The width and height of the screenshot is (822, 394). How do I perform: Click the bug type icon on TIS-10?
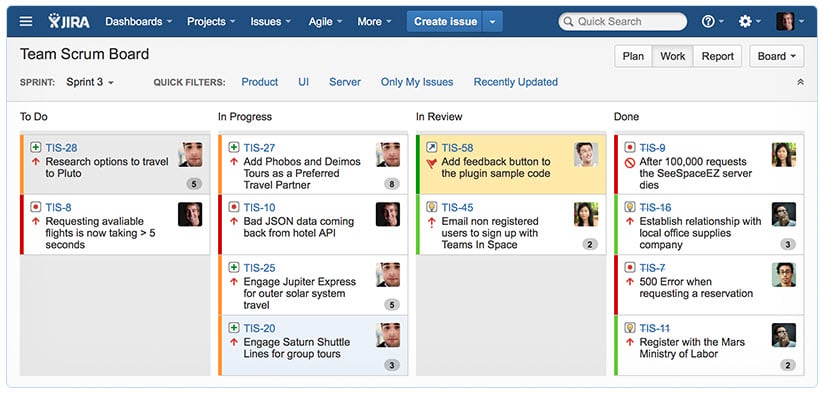click(234, 207)
